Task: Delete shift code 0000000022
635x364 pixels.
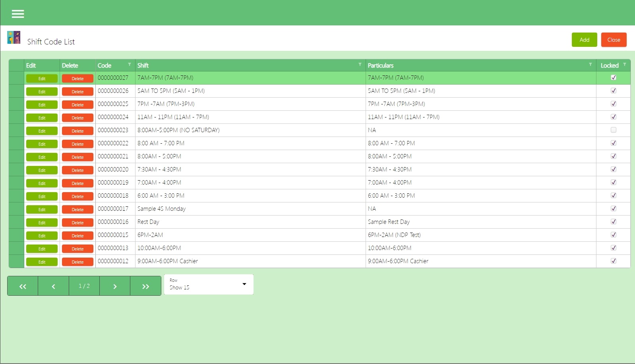Action: [x=77, y=144]
